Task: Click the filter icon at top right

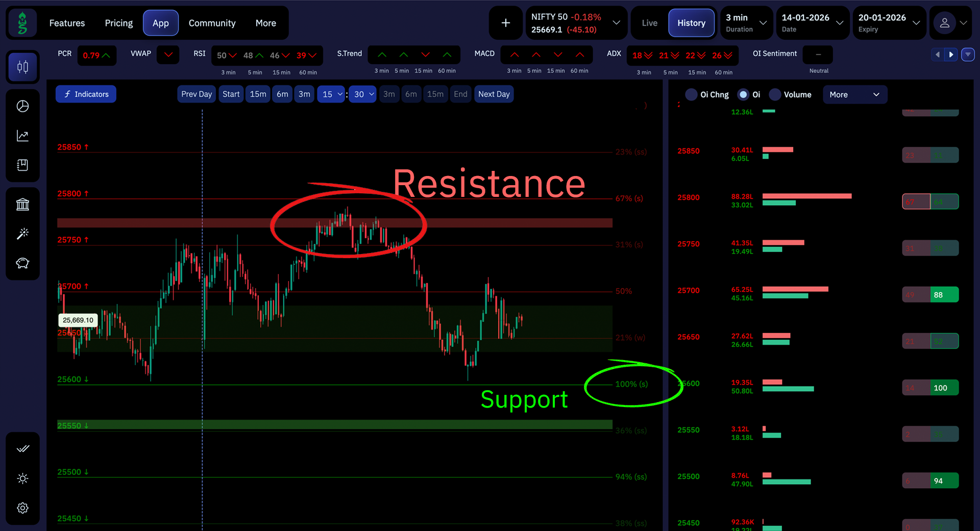Action: [968, 55]
